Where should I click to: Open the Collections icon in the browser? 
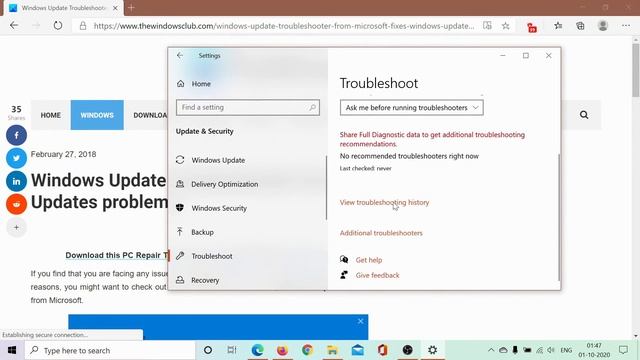(580, 26)
